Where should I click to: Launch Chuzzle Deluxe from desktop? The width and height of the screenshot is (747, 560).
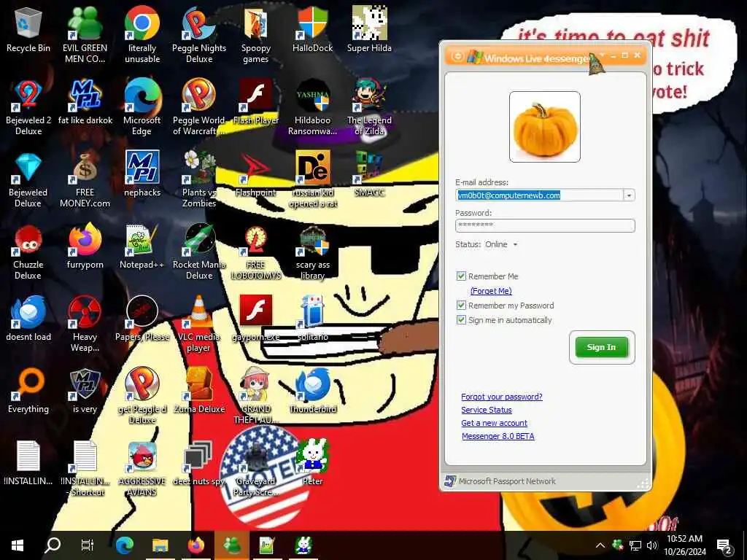coord(28,253)
